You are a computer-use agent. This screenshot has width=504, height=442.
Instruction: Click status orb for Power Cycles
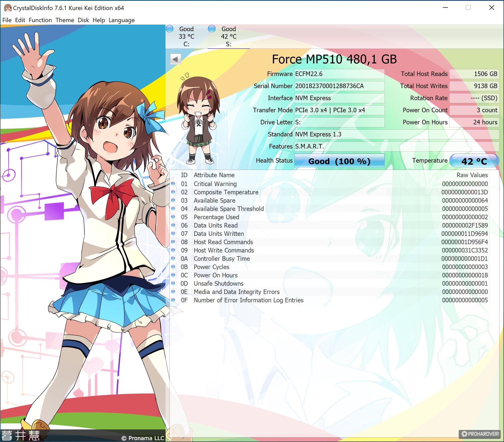pyautogui.click(x=173, y=267)
